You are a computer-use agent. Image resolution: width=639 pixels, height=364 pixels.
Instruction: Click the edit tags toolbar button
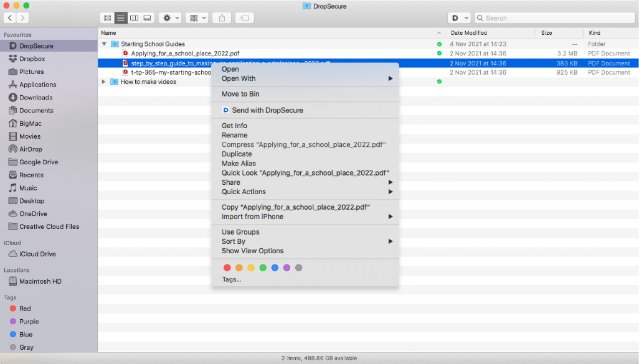point(245,18)
